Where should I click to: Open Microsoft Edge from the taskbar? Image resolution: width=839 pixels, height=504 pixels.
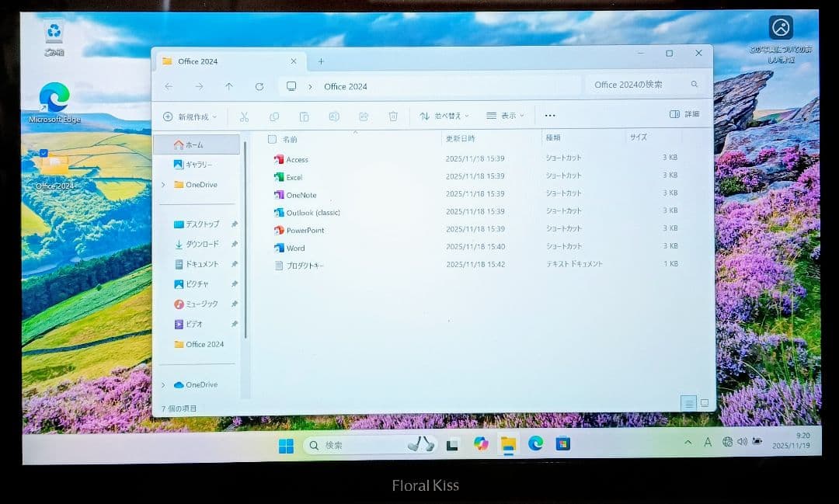(534, 445)
